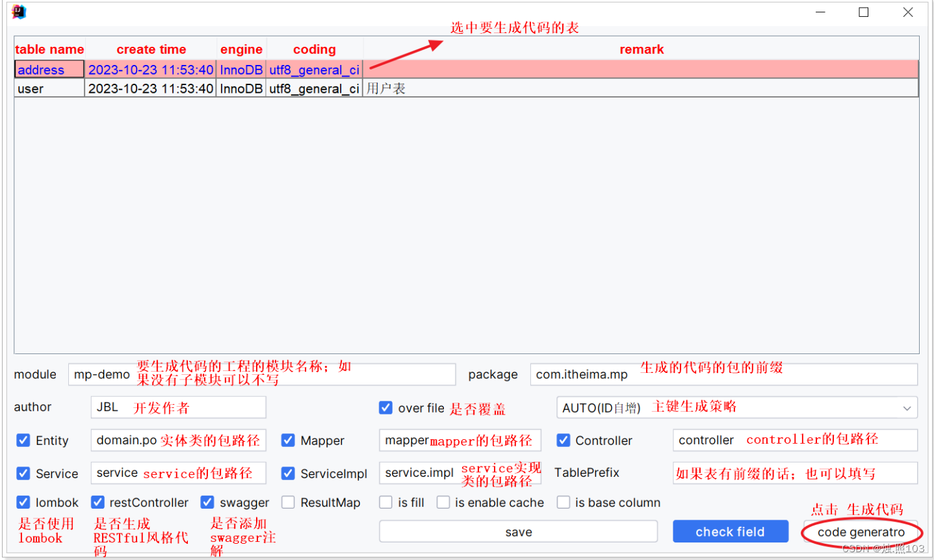Focus the Entity path field domain.po

[x=179, y=440]
